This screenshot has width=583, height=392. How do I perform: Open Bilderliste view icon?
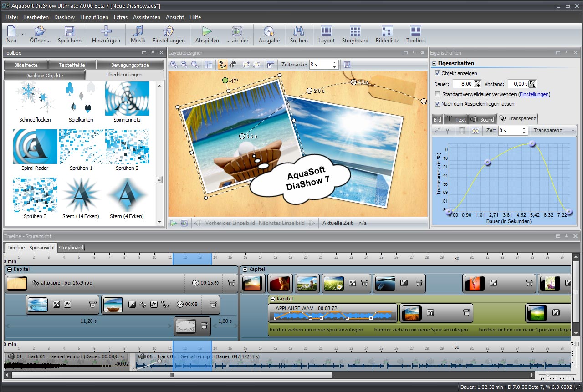pyautogui.click(x=387, y=31)
